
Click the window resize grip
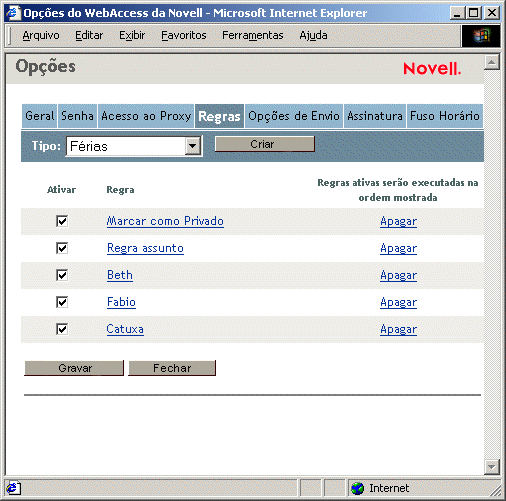tap(496, 490)
